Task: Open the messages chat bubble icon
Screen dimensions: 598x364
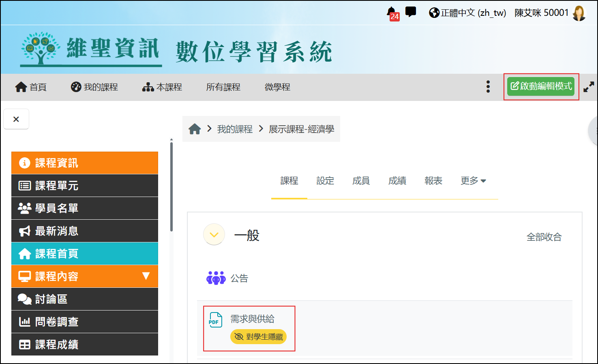Action: pos(411,12)
